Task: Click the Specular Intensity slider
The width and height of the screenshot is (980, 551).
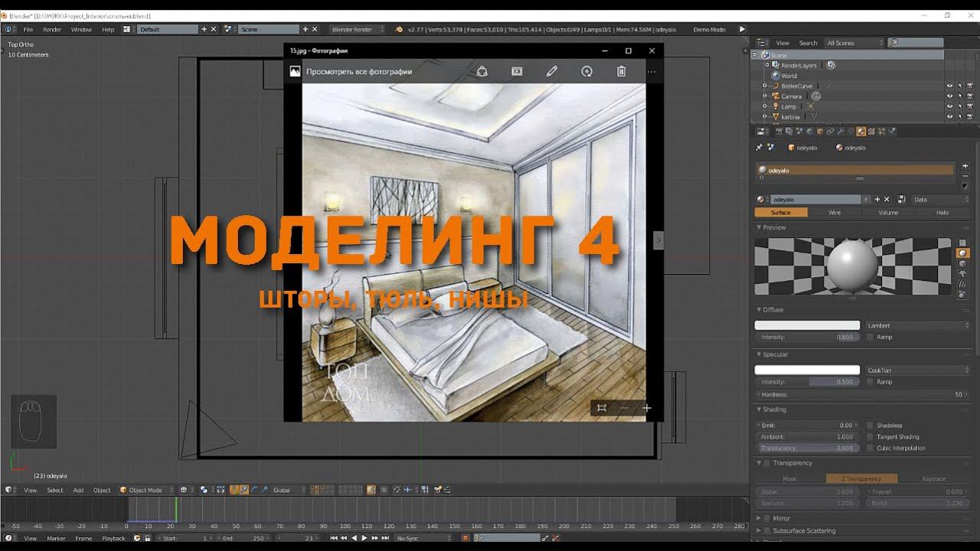Action: point(808,382)
